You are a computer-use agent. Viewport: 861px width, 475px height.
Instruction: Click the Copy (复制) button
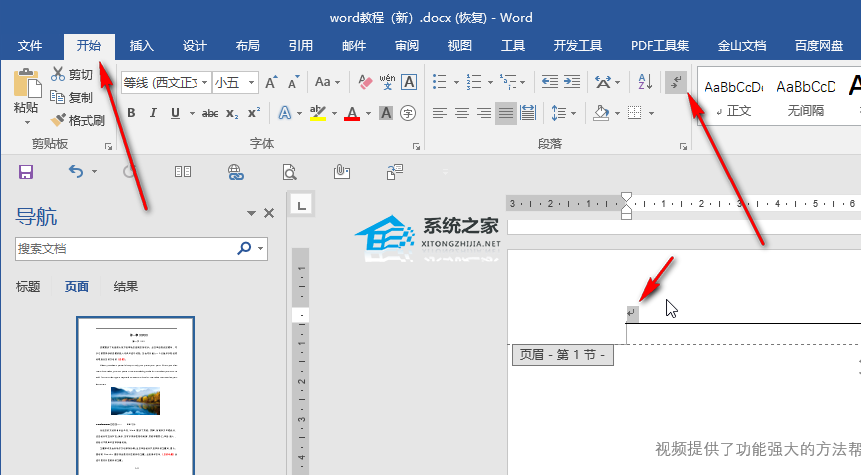pyautogui.click(x=71, y=97)
